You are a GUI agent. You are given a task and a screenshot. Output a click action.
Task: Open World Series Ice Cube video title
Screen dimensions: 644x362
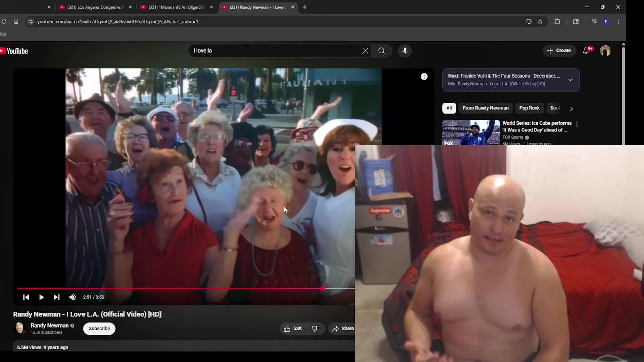(537, 126)
